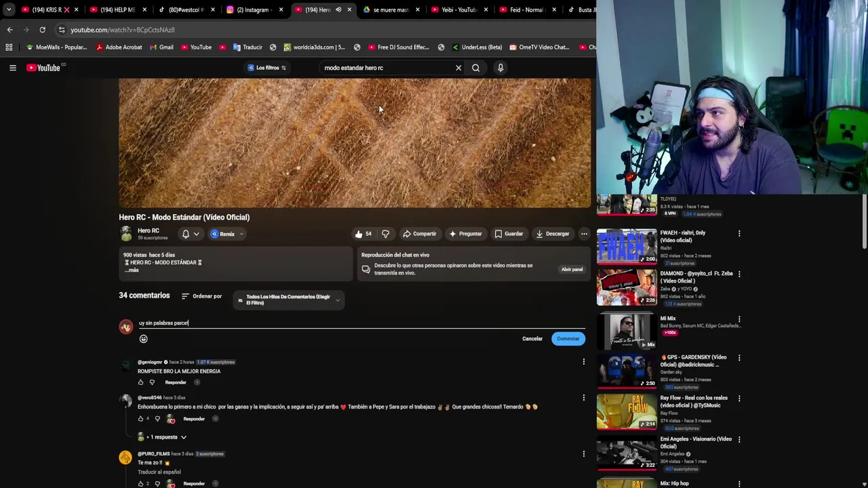This screenshot has width=868, height=488.
Task: Click Abrir panel for chat replay
Action: coord(572,270)
